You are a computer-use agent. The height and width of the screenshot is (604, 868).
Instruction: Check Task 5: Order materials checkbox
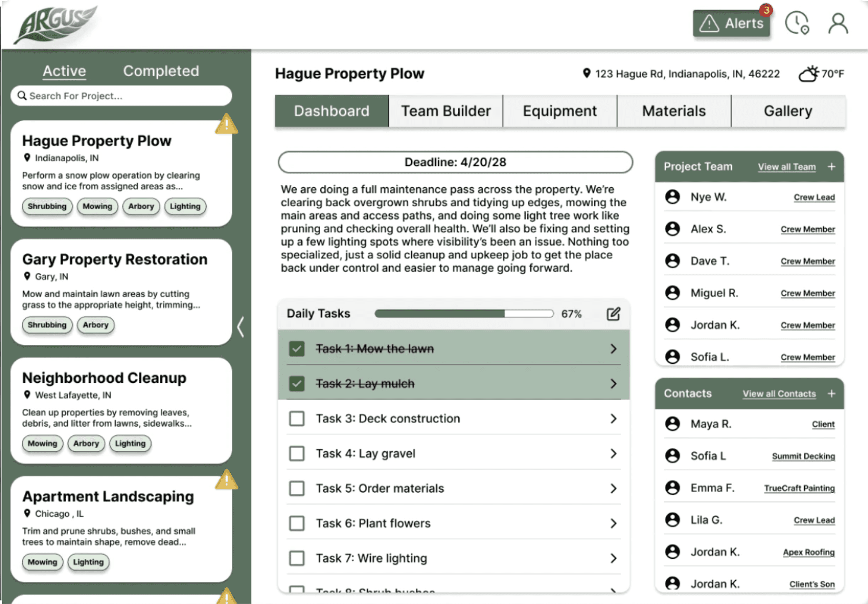pos(297,488)
